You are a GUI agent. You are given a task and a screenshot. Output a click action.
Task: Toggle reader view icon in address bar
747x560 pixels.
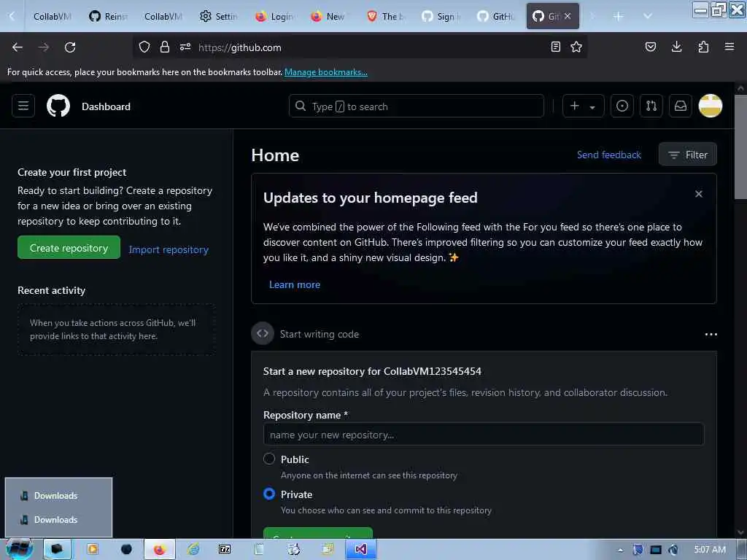[555, 47]
